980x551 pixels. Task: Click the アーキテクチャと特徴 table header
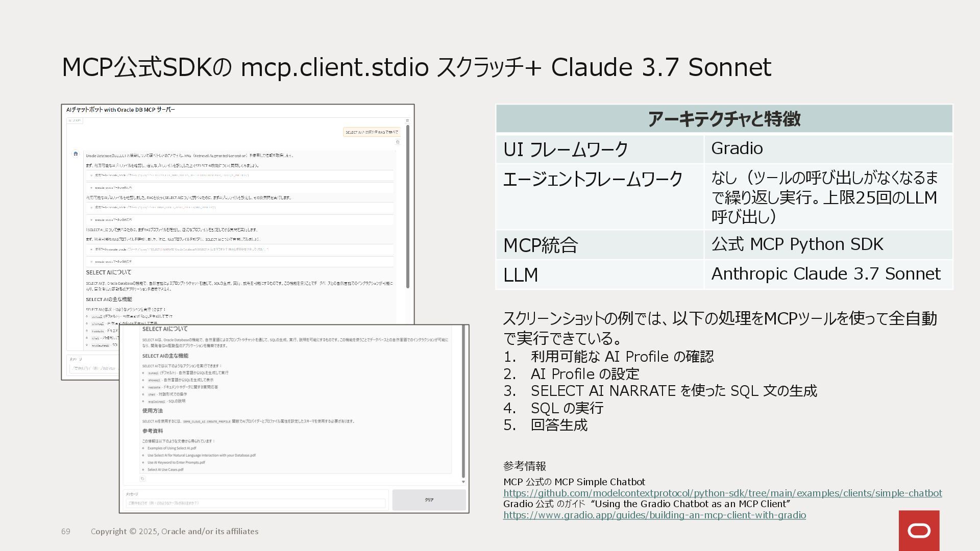click(x=724, y=119)
